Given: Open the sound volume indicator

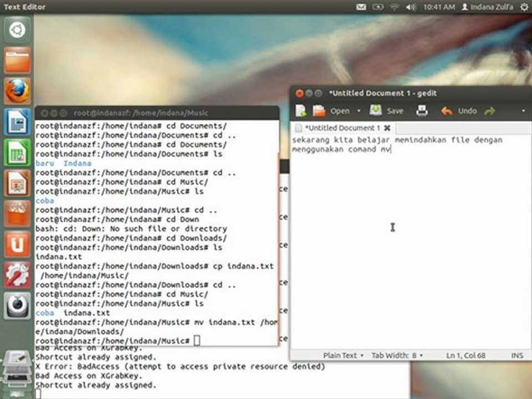Looking at the screenshot, I should 411,7.
